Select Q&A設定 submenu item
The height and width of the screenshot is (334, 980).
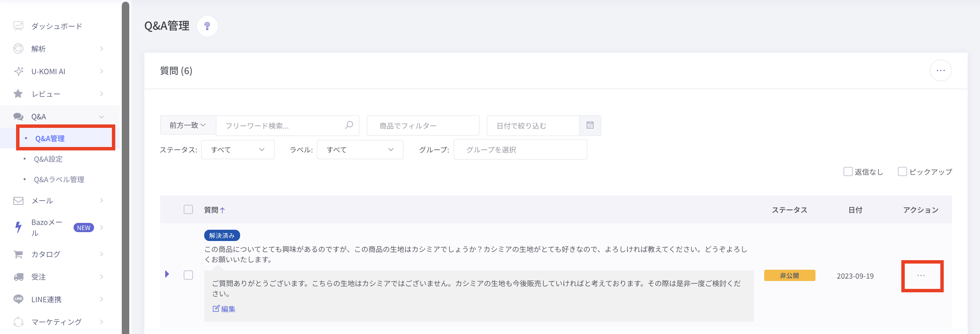tap(48, 159)
